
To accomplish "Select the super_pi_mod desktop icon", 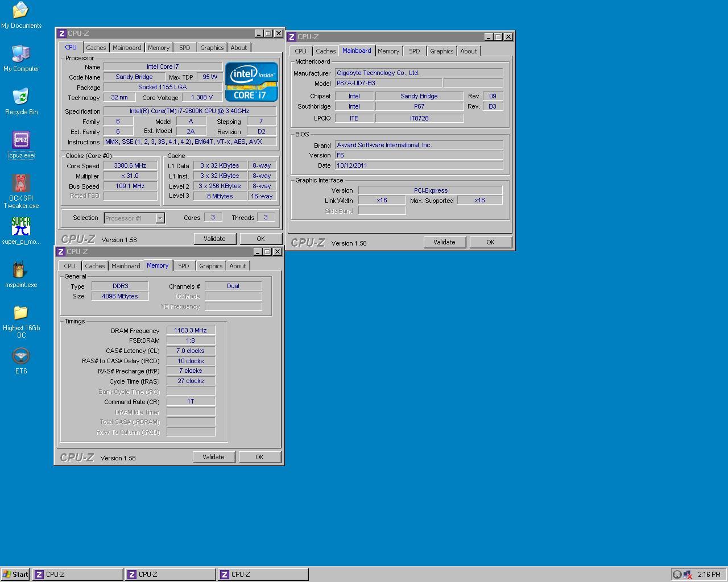I will point(21,231).
